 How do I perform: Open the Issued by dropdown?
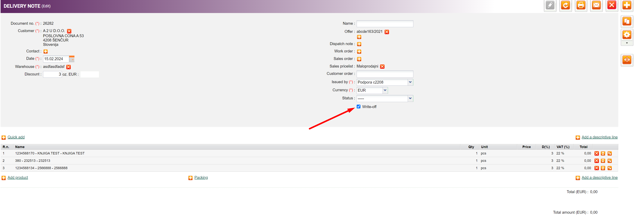(x=410, y=82)
